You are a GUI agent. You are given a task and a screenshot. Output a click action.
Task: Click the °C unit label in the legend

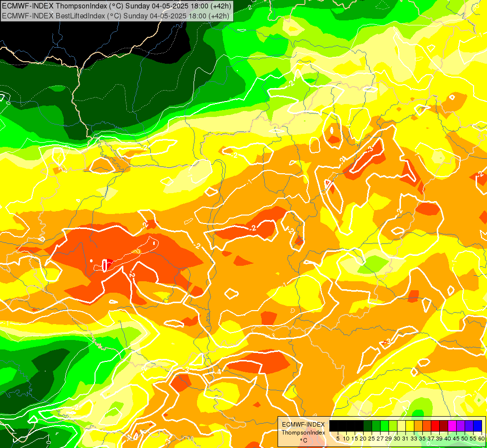tap(304, 440)
